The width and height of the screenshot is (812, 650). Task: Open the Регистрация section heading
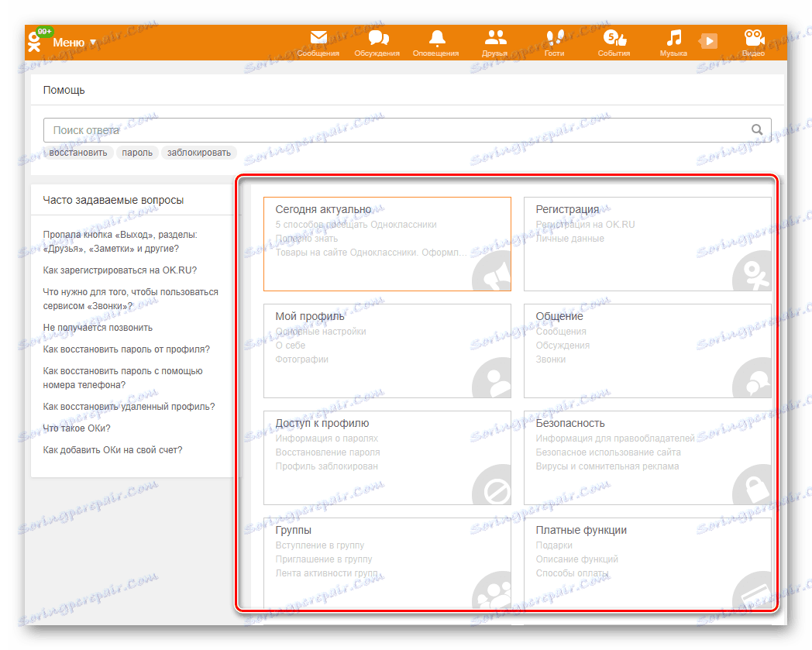pos(567,209)
